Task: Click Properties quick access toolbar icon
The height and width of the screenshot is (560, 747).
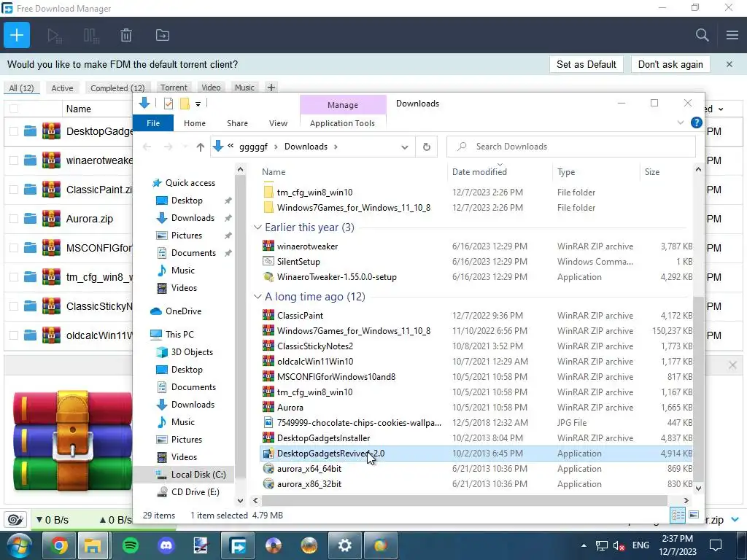Action: 169,104
